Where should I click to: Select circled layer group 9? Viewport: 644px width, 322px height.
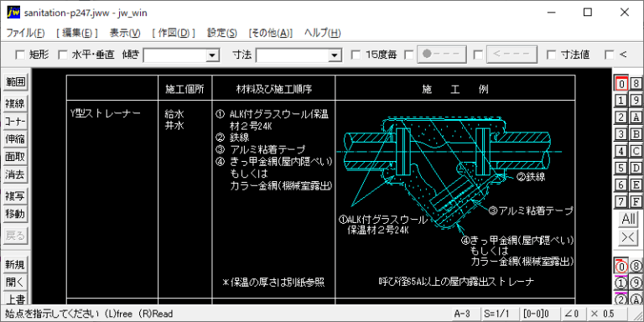[636, 283]
